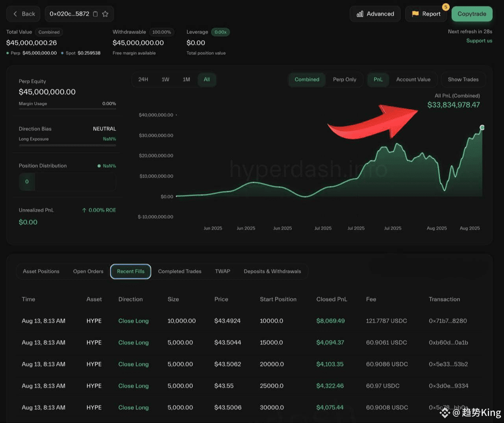Screen dimensions: 504x423
Task: Copy the wallet address with clipboard icon
Action: pos(95,14)
